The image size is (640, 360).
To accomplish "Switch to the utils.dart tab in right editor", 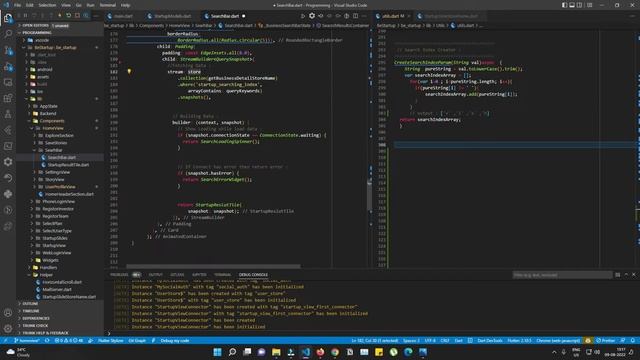I will (x=393, y=16).
